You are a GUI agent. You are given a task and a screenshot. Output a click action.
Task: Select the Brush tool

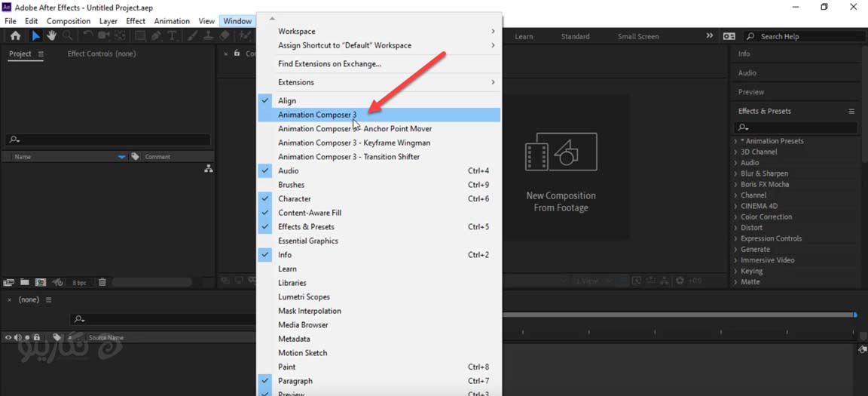click(x=193, y=36)
